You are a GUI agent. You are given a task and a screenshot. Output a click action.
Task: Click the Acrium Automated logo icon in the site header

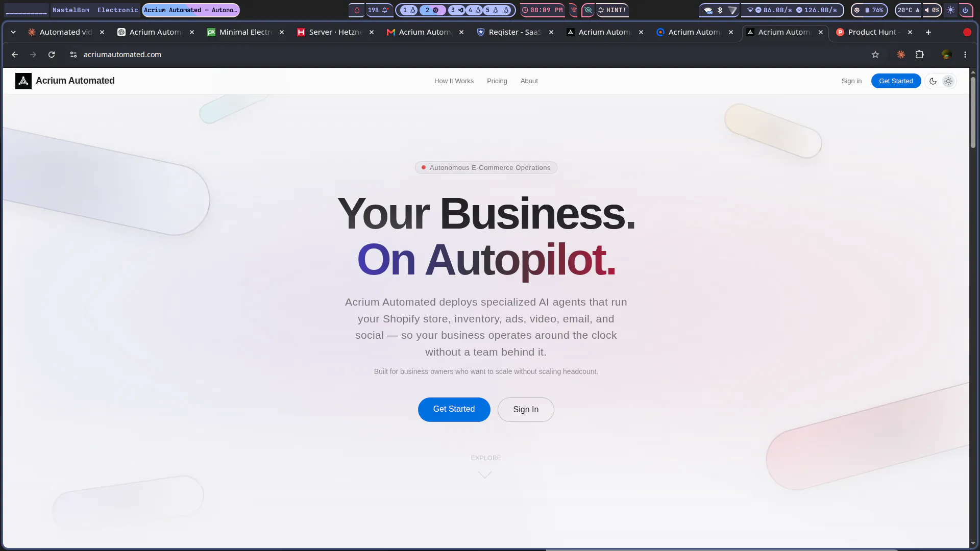coord(23,81)
